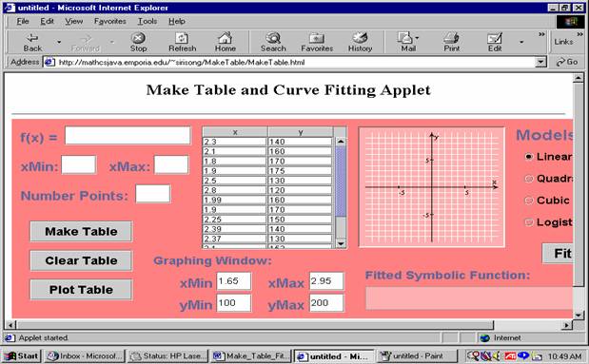Open the Back button history dropdown arrow

pos(59,42)
